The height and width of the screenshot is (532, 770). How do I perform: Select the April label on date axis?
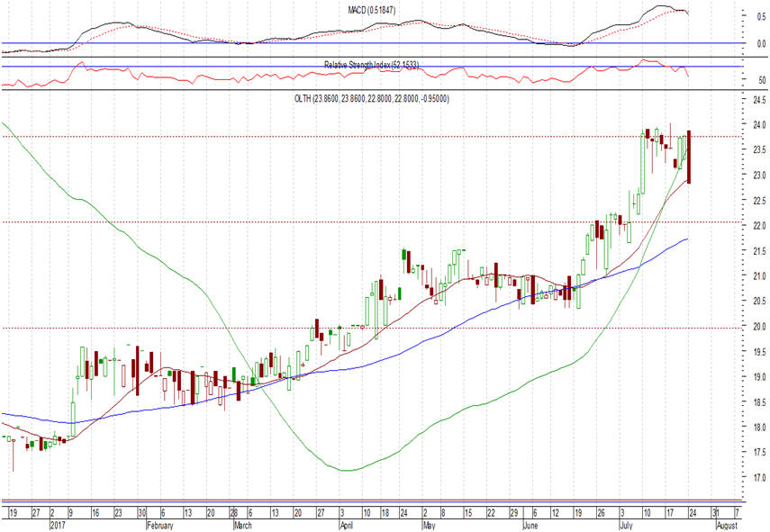[346, 523]
